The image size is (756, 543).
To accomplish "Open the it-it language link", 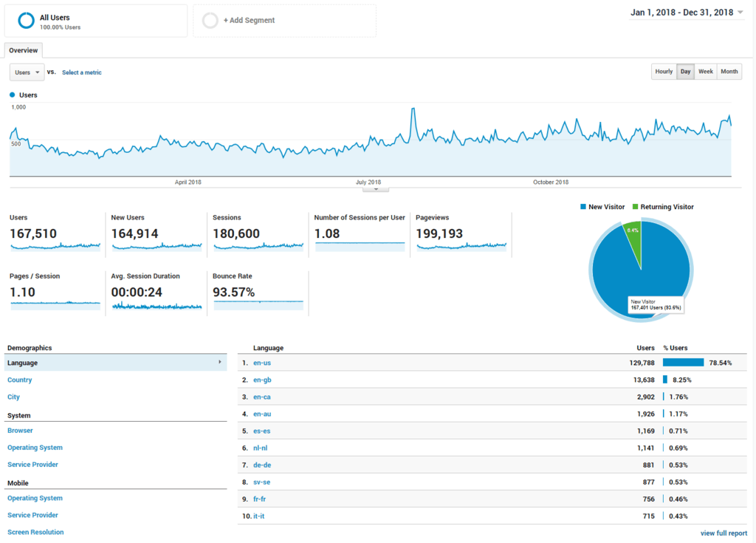I will pos(259,516).
